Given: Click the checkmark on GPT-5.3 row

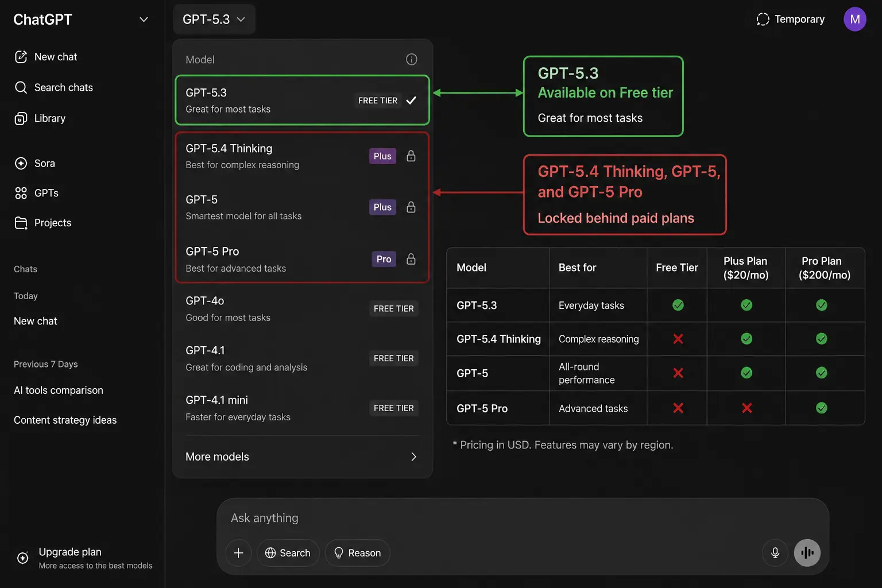Looking at the screenshot, I should [411, 100].
